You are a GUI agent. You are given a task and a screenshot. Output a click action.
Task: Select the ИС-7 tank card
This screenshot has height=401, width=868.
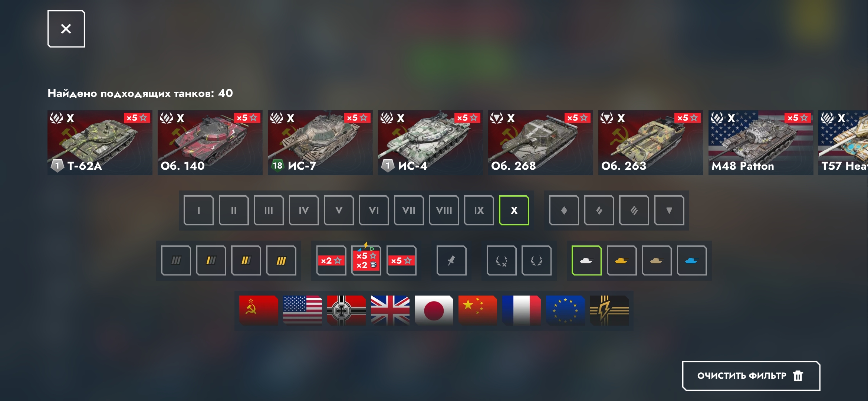click(x=320, y=143)
